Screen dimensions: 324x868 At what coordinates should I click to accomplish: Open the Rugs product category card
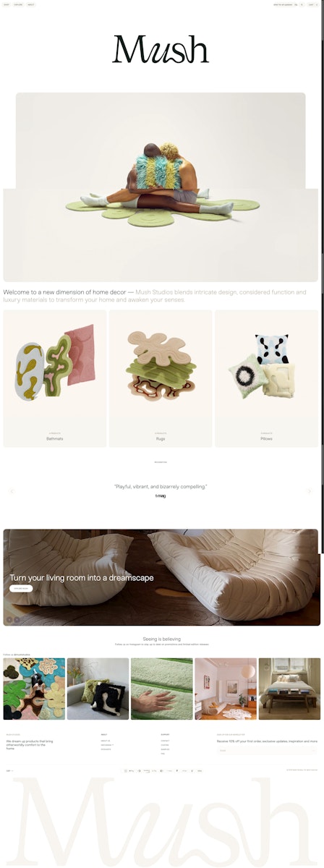click(161, 378)
